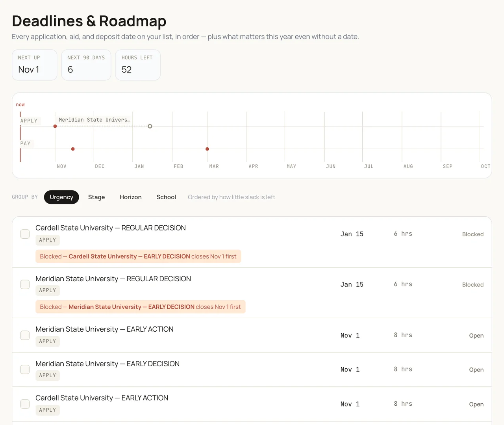The image size is (504, 425).
Task: Select the Nov 1 date on Meridian EARLY ACTION
Action: [x=350, y=335]
